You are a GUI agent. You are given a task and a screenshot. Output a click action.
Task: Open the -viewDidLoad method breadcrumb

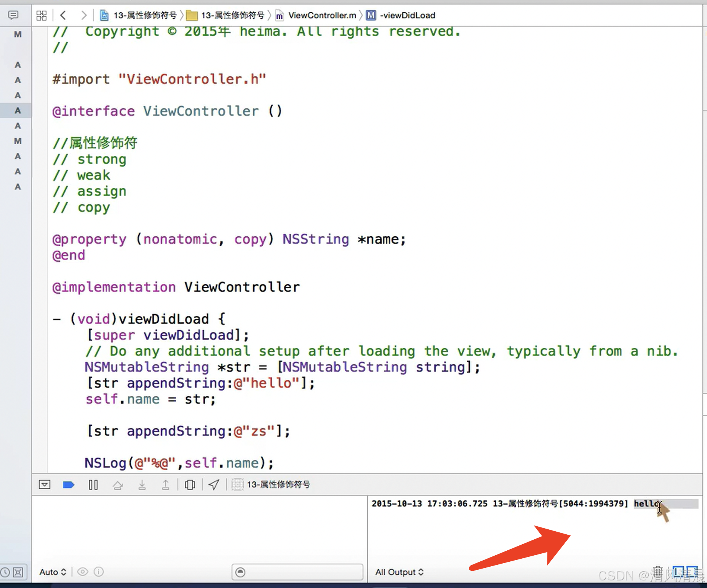click(x=400, y=15)
